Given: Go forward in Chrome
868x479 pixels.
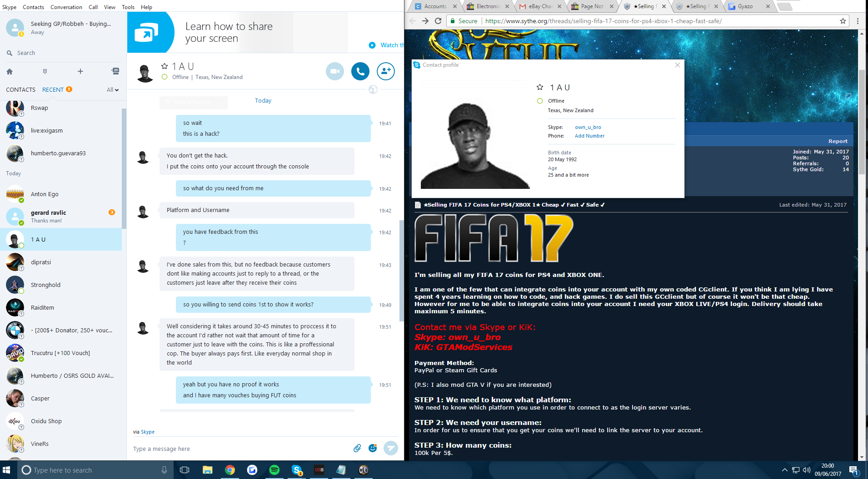Looking at the screenshot, I should [425, 21].
